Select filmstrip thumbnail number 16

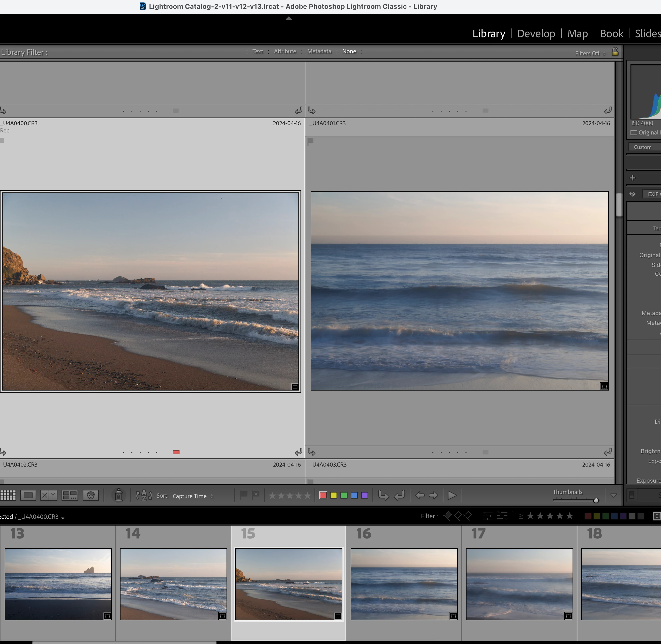pyautogui.click(x=404, y=584)
